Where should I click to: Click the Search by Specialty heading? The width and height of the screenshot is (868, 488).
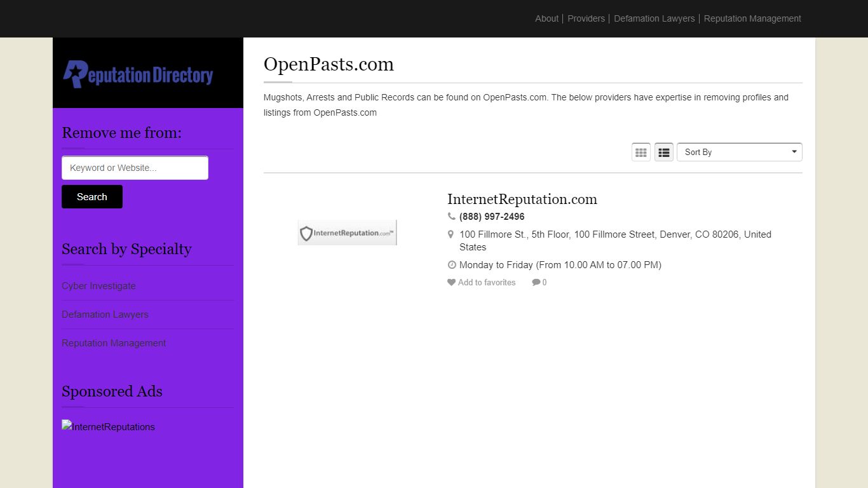(x=126, y=249)
